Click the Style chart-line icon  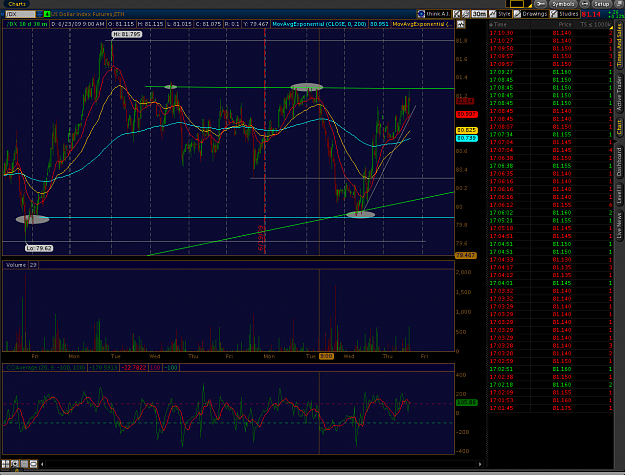click(493, 14)
